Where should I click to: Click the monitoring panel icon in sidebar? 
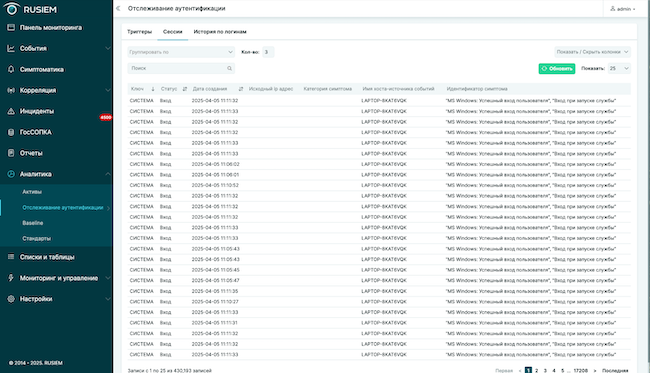(11, 27)
